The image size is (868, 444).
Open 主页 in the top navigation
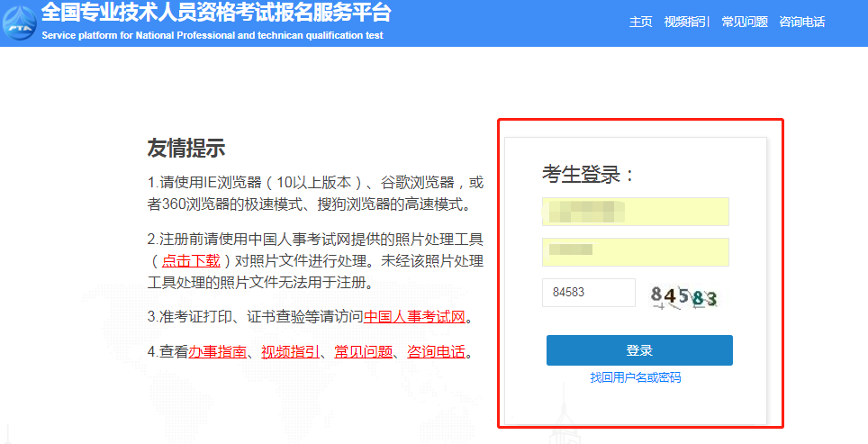(x=640, y=22)
